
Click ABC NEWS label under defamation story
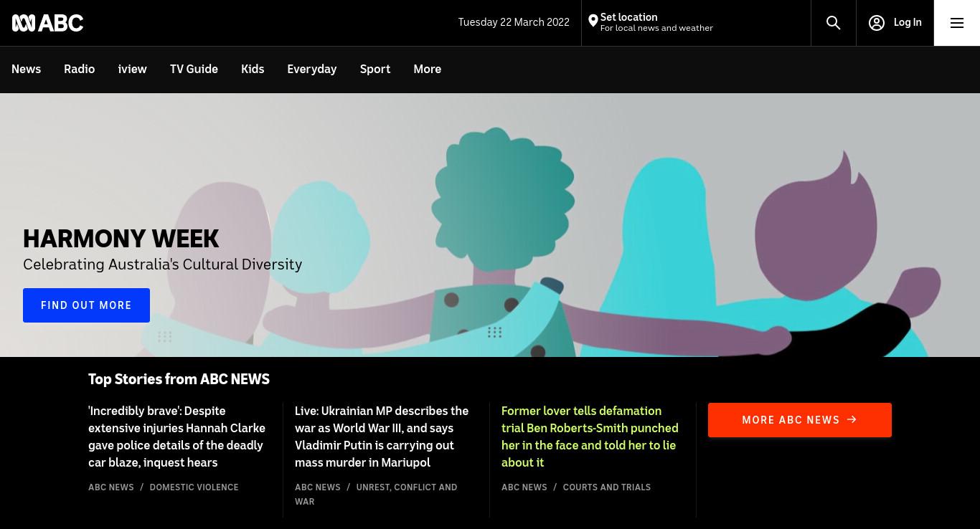pos(524,487)
